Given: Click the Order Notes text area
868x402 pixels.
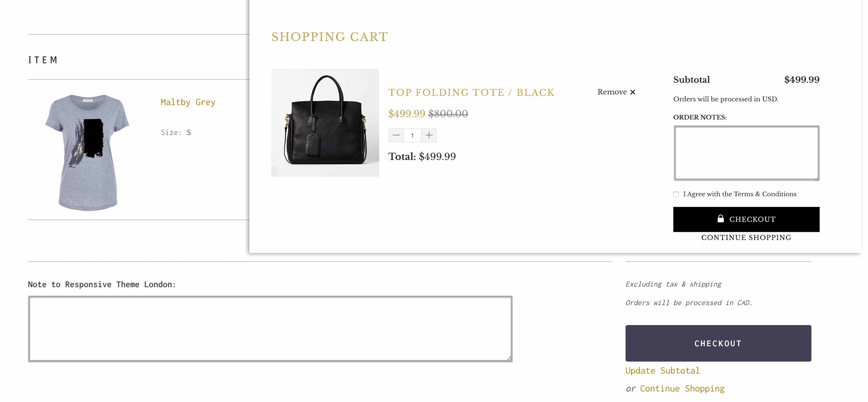Looking at the screenshot, I should point(746,153).
